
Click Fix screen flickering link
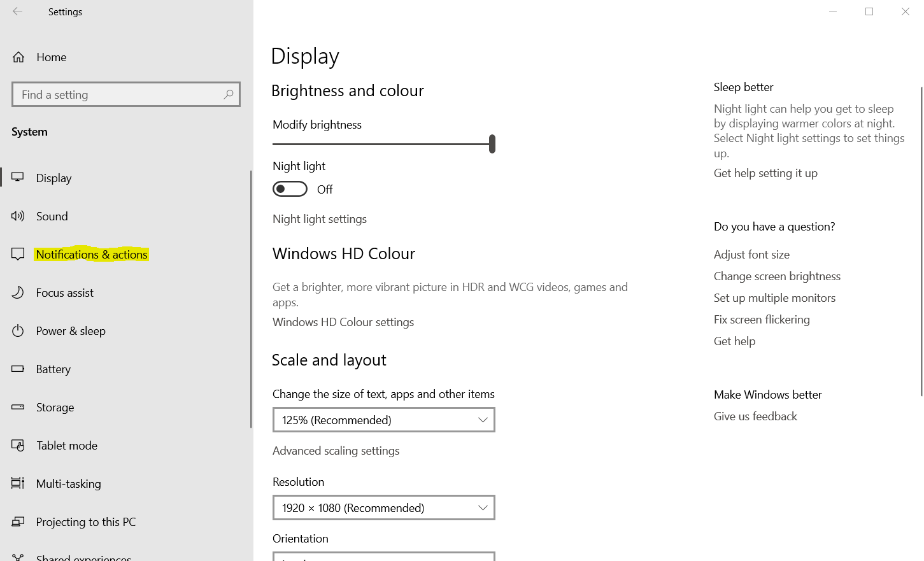coord(762,320)
